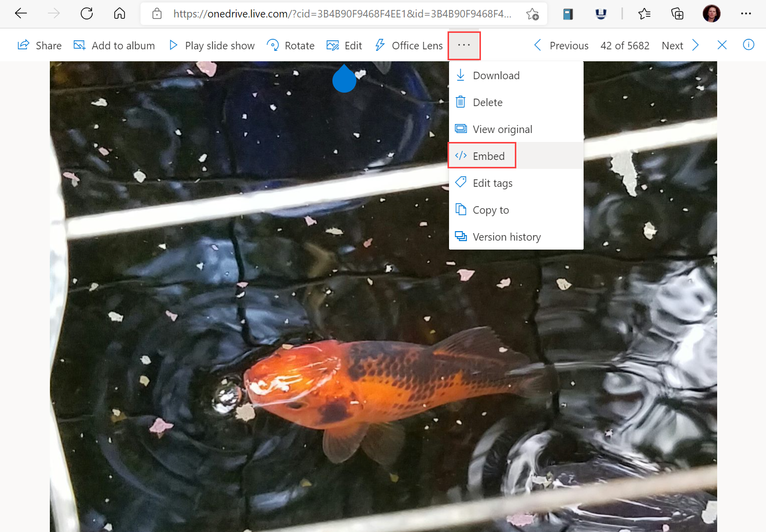Open the browser profile avatar
This screenshot has height=532, width=766.
[x=712, y=13]
